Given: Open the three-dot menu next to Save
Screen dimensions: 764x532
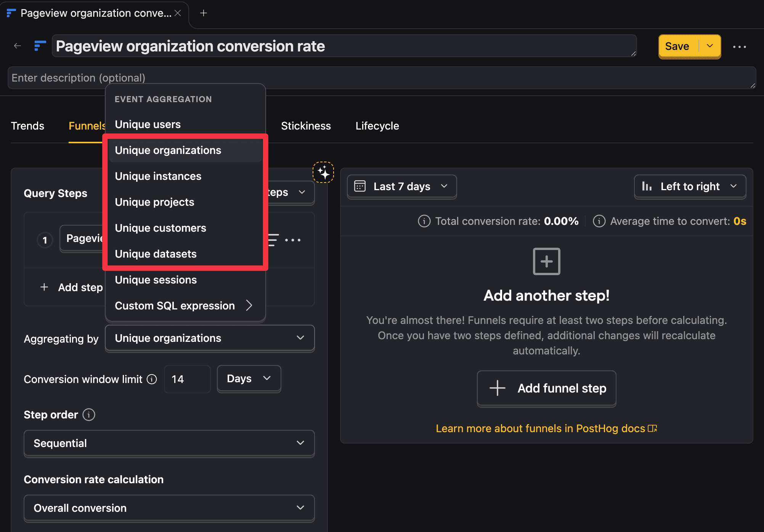Looking at the screenshot, I should [739, 47].
